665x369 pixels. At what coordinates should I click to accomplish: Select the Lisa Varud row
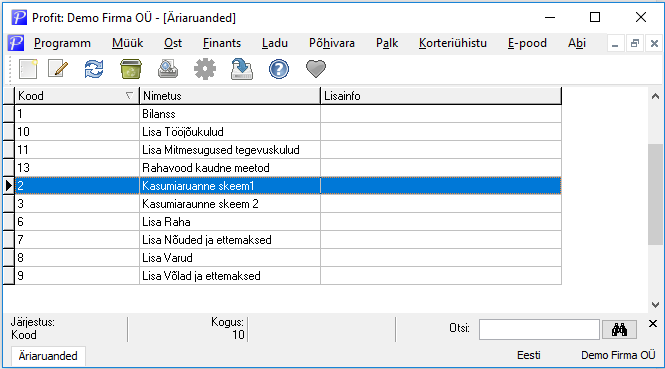click(288, 258)
